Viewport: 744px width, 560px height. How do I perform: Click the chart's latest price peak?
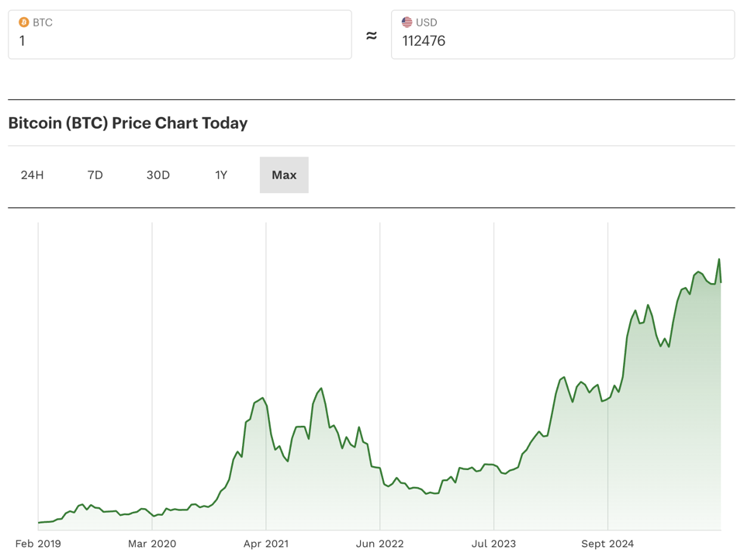[x=719, y=260]
